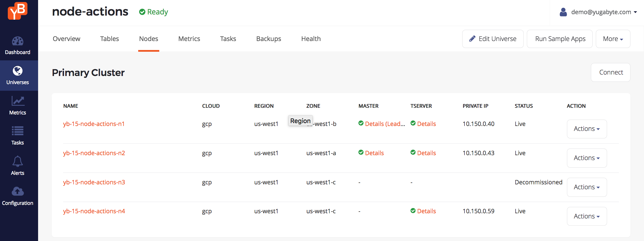644x241 pixels.
Task: Click tserver green check icon for n4
Action: pyautogui.click(x=413, y=211)
